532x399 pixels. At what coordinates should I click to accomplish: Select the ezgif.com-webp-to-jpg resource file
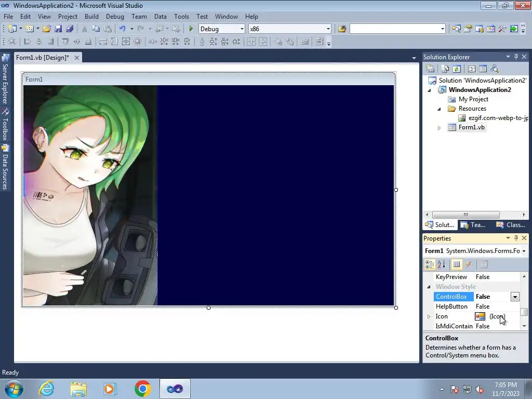point(493,118)
